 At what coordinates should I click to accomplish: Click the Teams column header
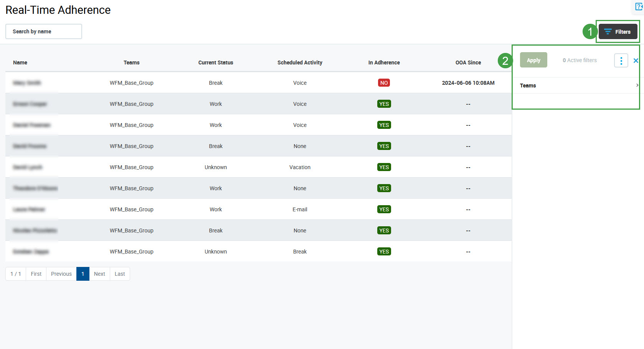[131, 63]
